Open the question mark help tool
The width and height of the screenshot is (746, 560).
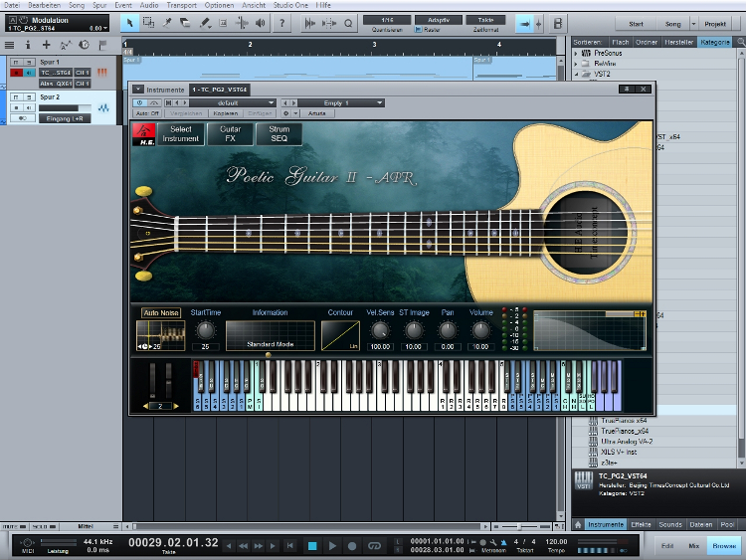pyautogui.click(x=282, y=23)
